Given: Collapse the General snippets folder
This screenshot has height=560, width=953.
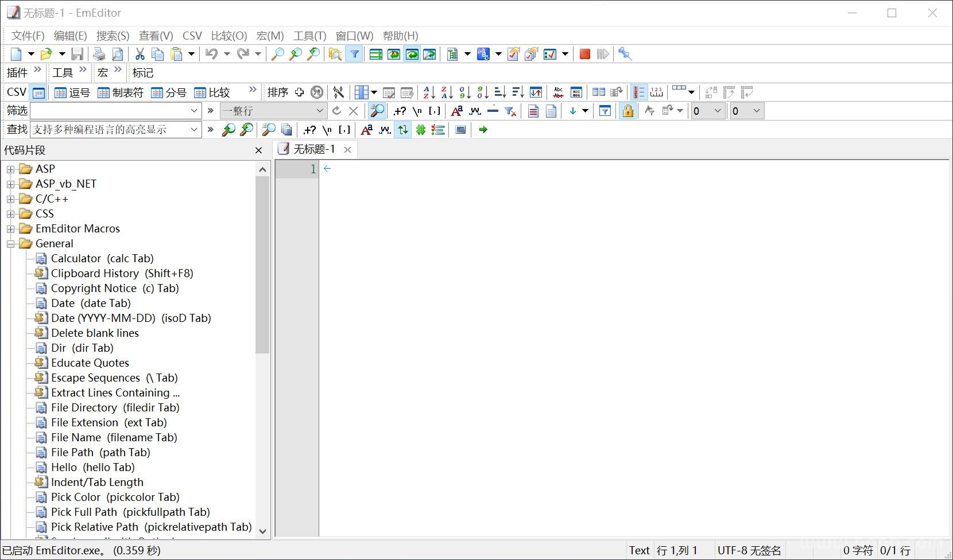Looking at the screenshot, I should pyautogui.click(x=10, y=244).
